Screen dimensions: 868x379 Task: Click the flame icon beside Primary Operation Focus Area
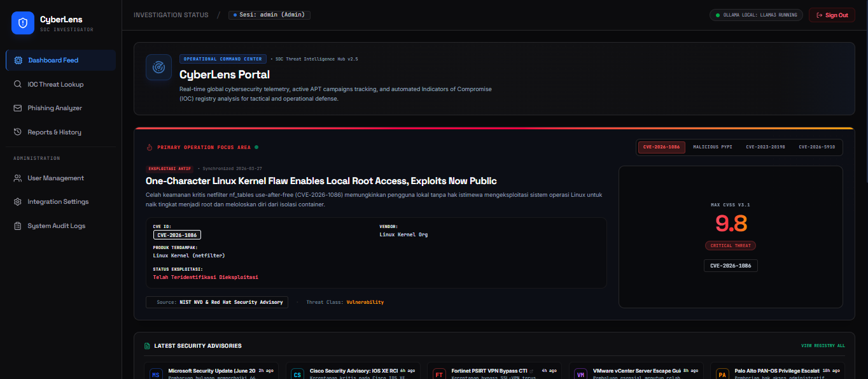150,147
